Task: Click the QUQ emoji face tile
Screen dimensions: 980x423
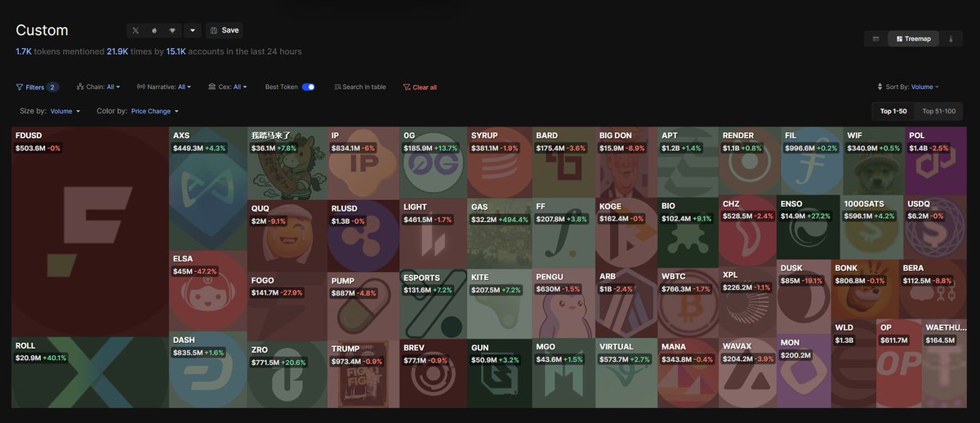Action: [x=287, y=235]
